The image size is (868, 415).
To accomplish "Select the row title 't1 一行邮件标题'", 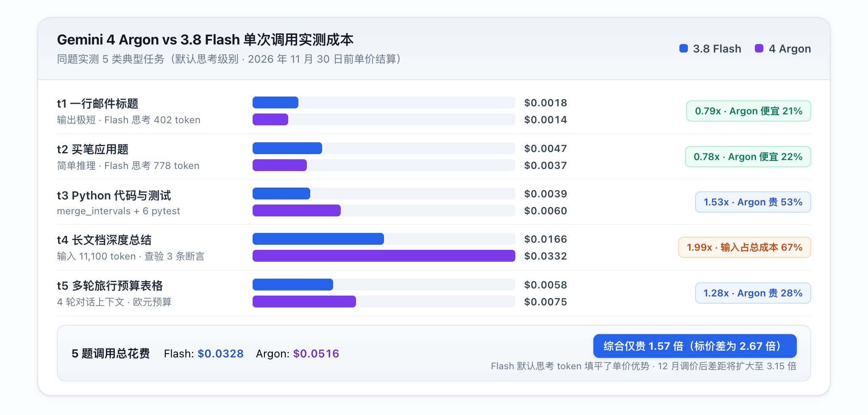I will 97,103.
